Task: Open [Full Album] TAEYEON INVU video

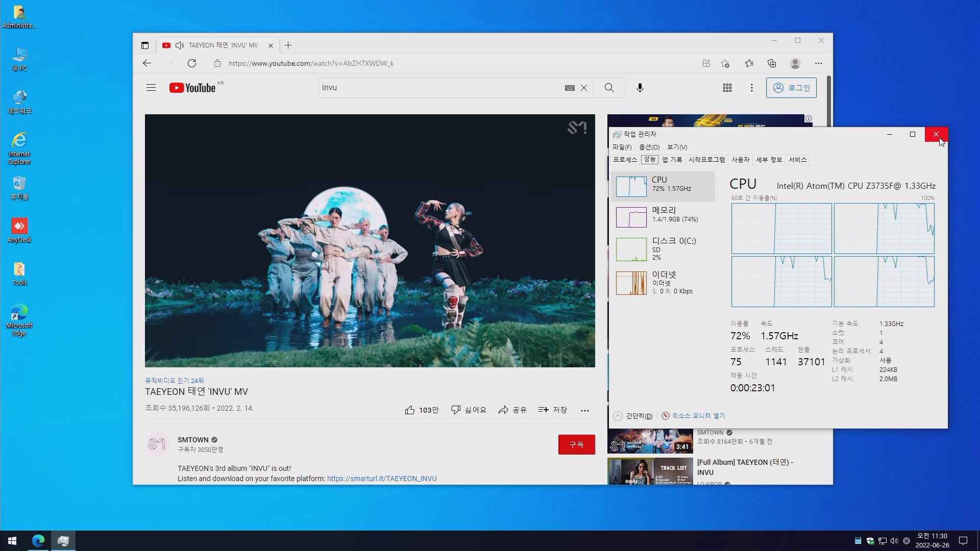Action: point(745,467)
